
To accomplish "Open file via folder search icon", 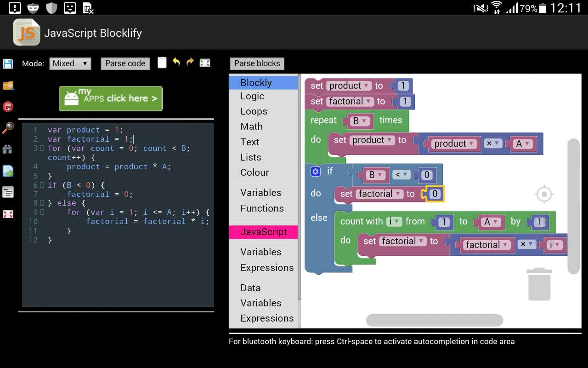I will pos(8,86).
